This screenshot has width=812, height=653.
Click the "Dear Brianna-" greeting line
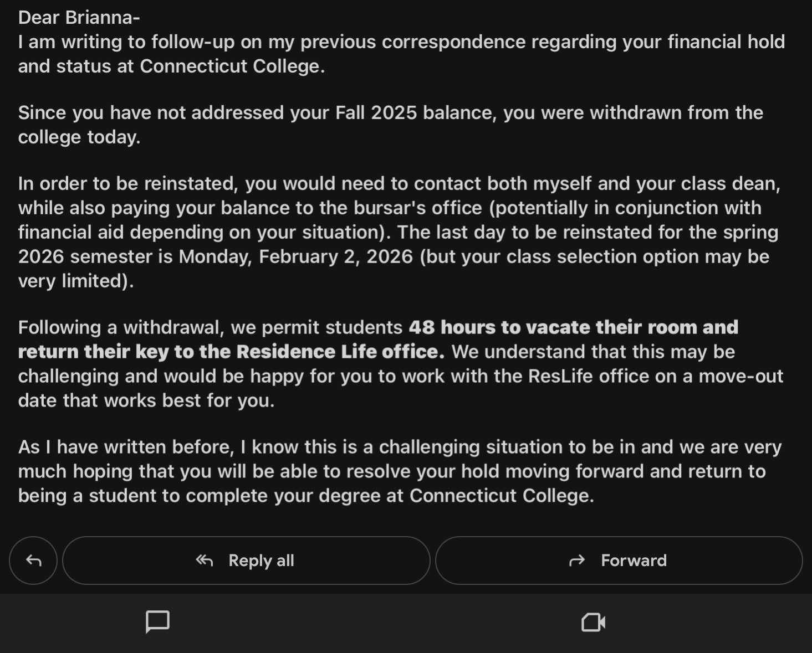79,18
